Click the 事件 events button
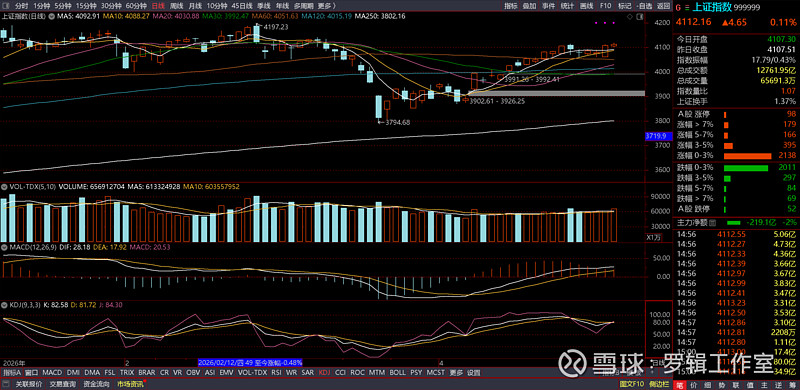The height and width of the screenshot is (390, 800). 548,6
